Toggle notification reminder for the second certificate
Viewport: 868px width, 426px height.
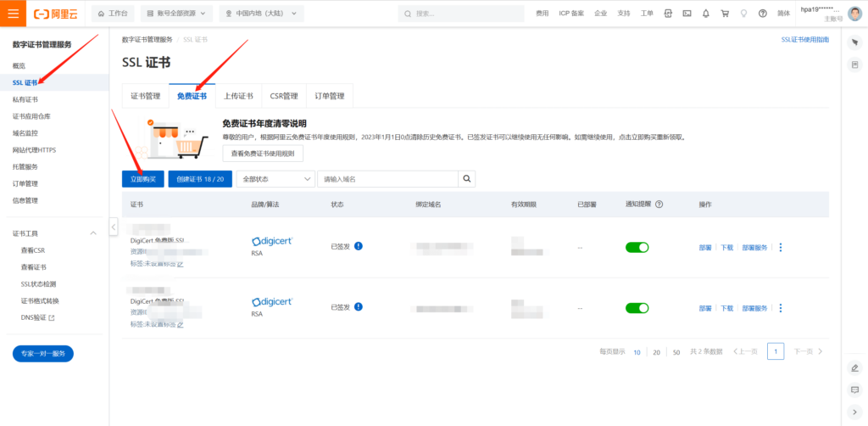coord(637,308)
